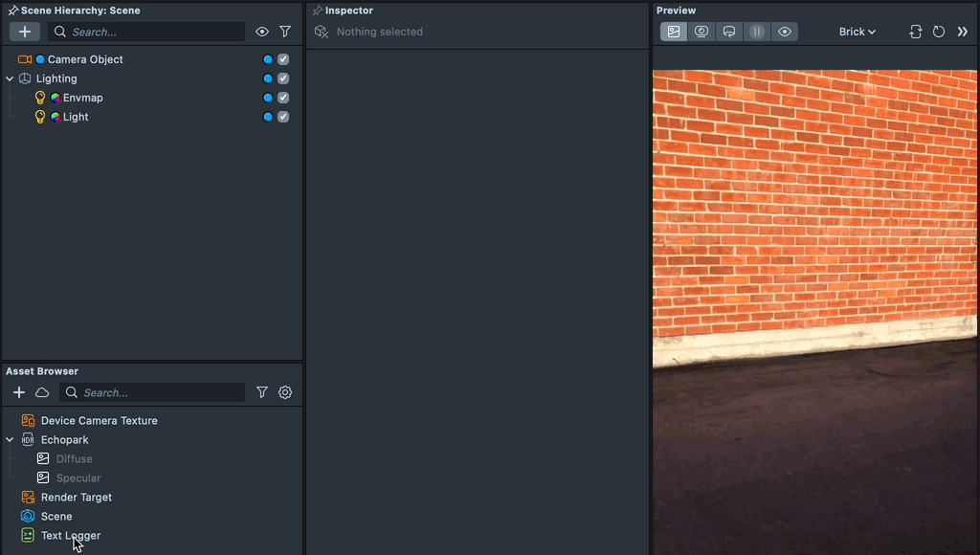The height and width of the screenshot is (555, 980).
Task: Click the pause icon in the Preview toolbar
Action: click(757, 32)
